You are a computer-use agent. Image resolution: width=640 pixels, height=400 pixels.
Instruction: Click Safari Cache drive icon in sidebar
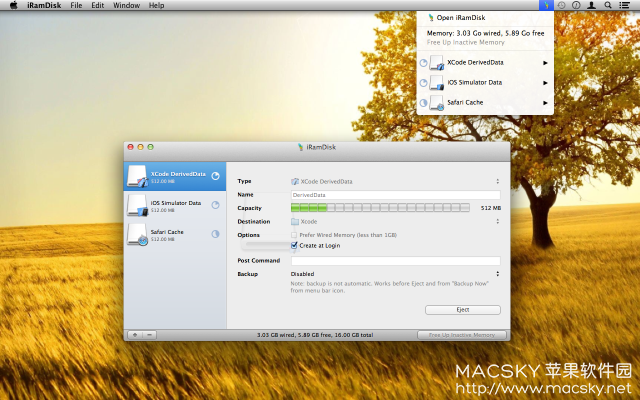(137, 234)
